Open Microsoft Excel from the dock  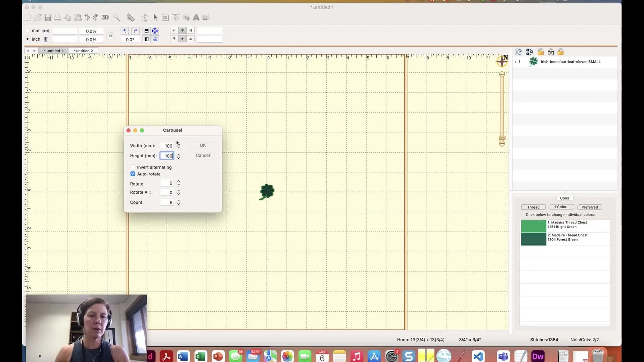[200, 356]
